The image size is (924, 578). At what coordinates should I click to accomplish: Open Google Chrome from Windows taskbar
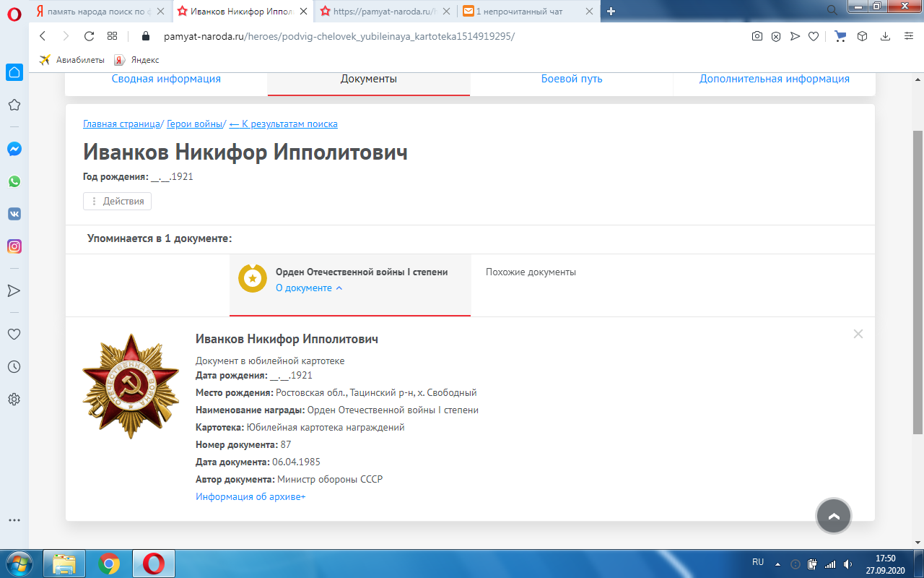click(x=109, y=563)
